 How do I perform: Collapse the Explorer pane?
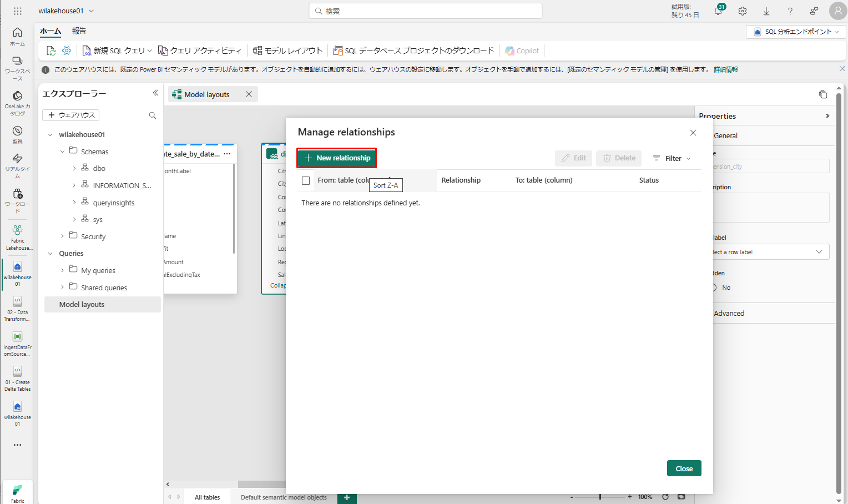[x=155, y=93]
